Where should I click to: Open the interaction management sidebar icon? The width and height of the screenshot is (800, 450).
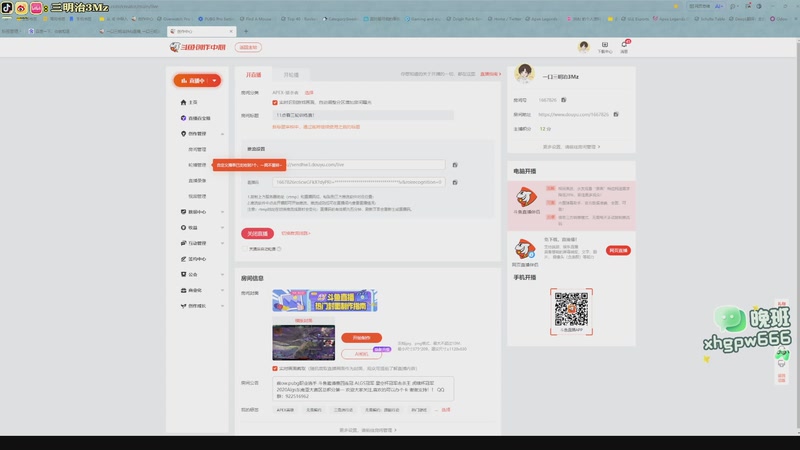click(183, 243)
